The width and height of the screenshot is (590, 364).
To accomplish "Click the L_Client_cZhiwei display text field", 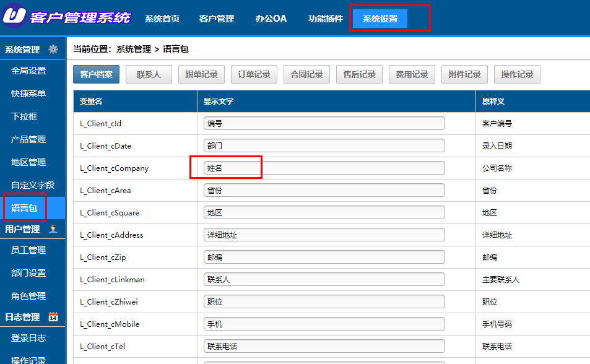I will click(x=324, y=301).
